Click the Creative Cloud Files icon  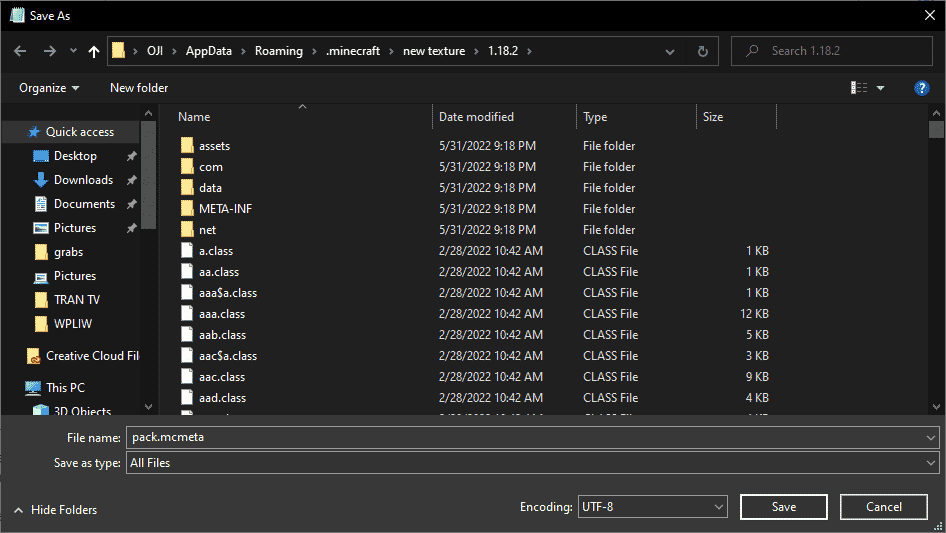pyautogui.click(x=33, y=356)
